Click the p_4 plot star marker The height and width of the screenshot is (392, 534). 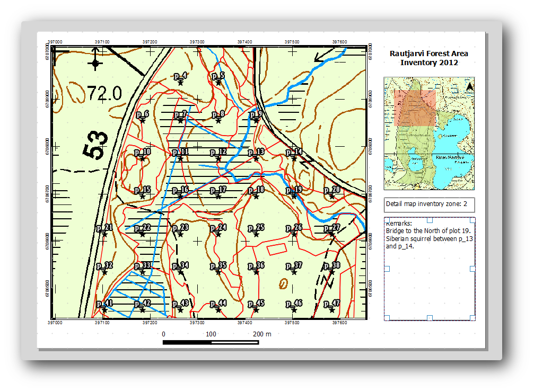point(180,82)
